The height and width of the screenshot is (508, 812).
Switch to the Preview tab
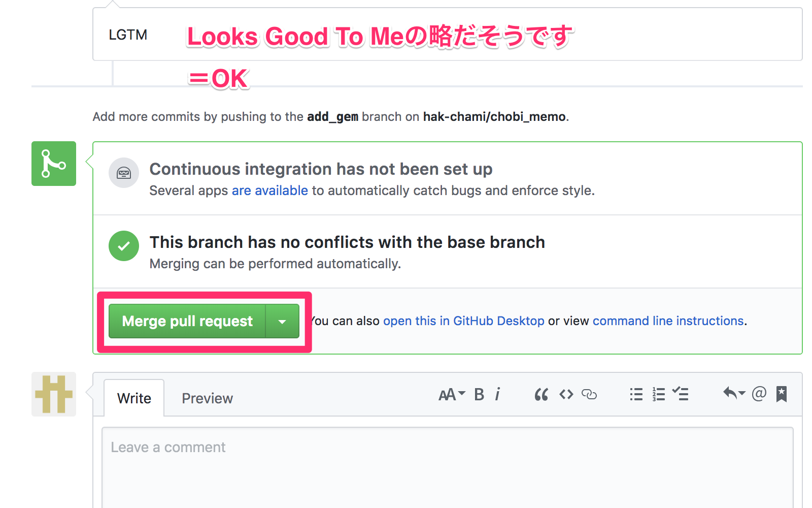(207, 398)
